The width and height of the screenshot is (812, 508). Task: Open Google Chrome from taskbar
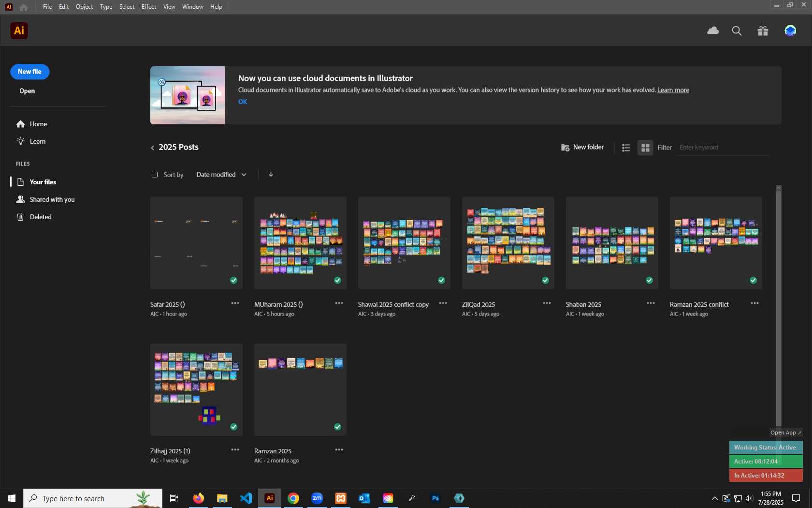pos(293,498)
